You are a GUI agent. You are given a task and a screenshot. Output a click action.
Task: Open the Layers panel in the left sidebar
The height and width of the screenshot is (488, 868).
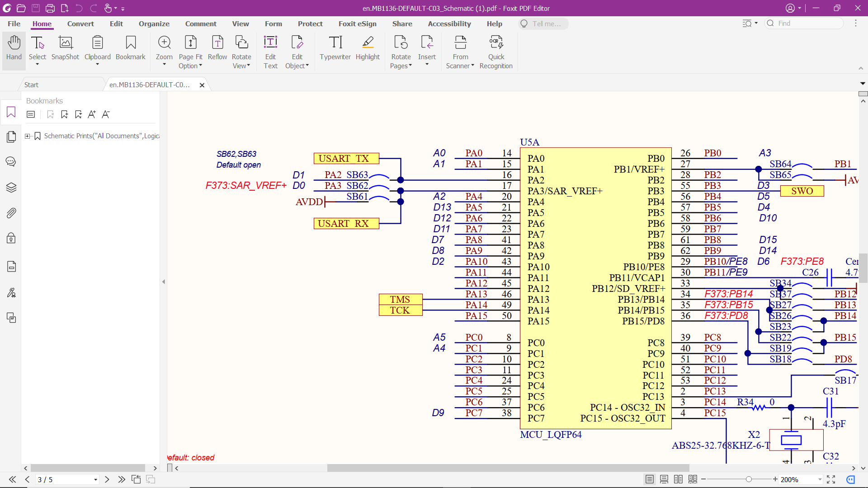pos(11,188)
